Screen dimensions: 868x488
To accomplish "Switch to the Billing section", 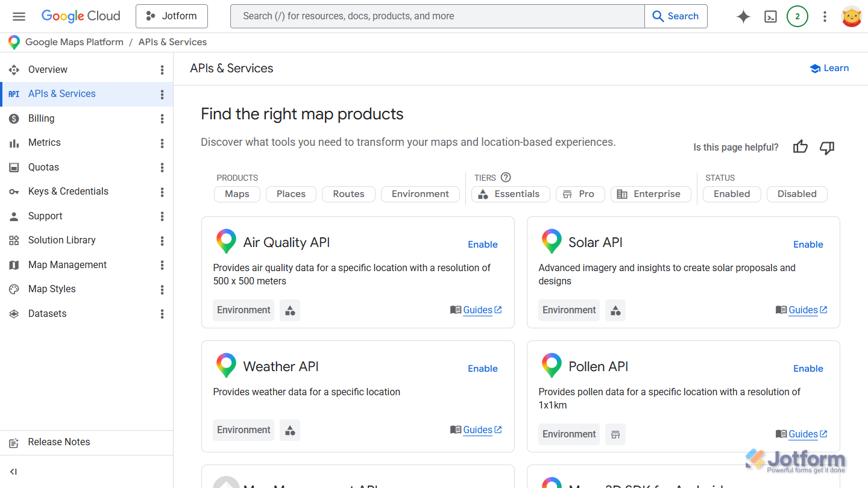I will click(x=41, y=118).
